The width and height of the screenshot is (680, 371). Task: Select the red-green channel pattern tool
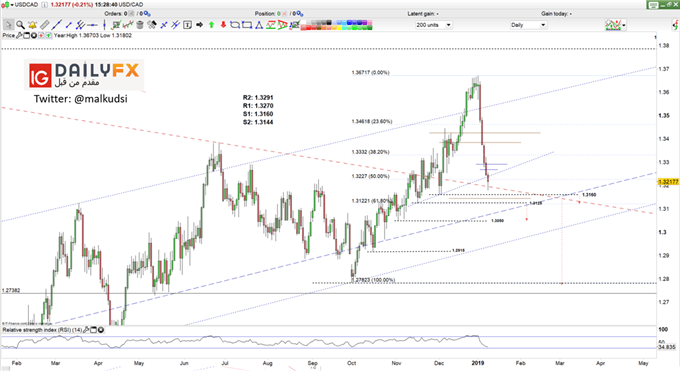pos(271,25)
